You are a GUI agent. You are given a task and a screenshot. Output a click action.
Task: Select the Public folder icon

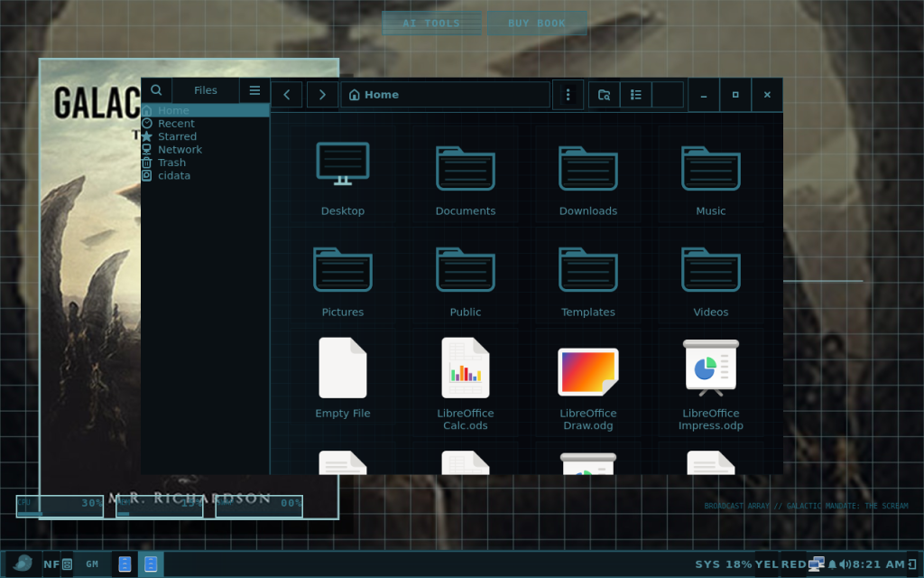click(466, 269)
